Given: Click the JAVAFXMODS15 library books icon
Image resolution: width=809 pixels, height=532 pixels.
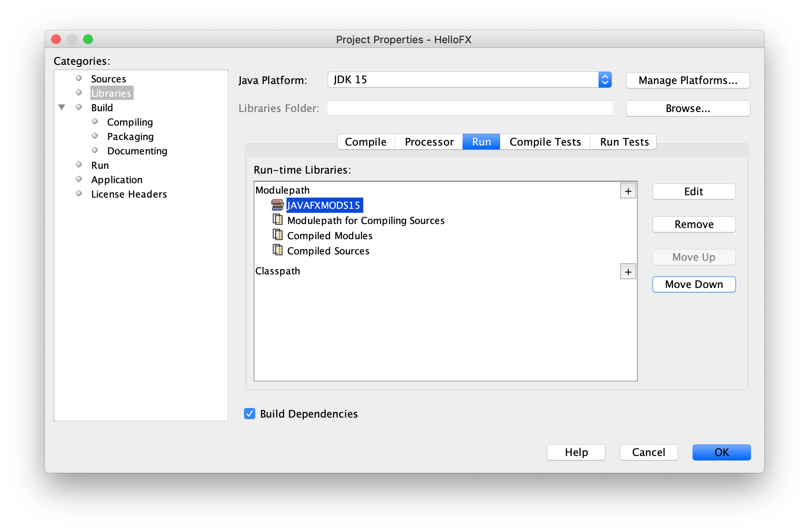Looking at the screenshot, I should [x=277, y=205].
